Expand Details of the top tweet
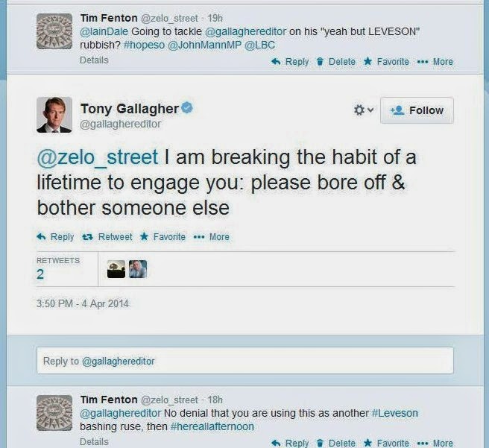 tap(94, 60)
